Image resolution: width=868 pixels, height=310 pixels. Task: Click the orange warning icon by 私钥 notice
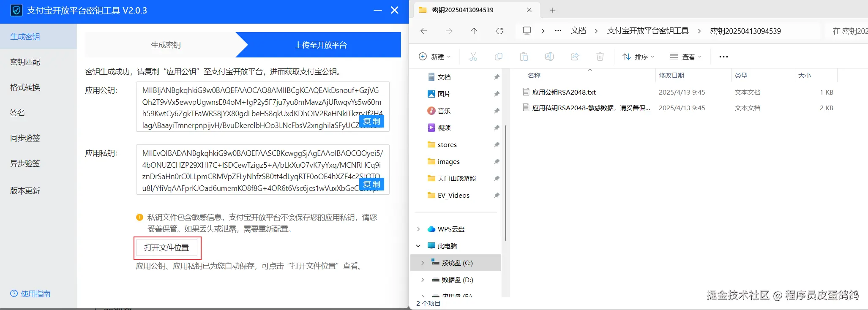point(139,218)
